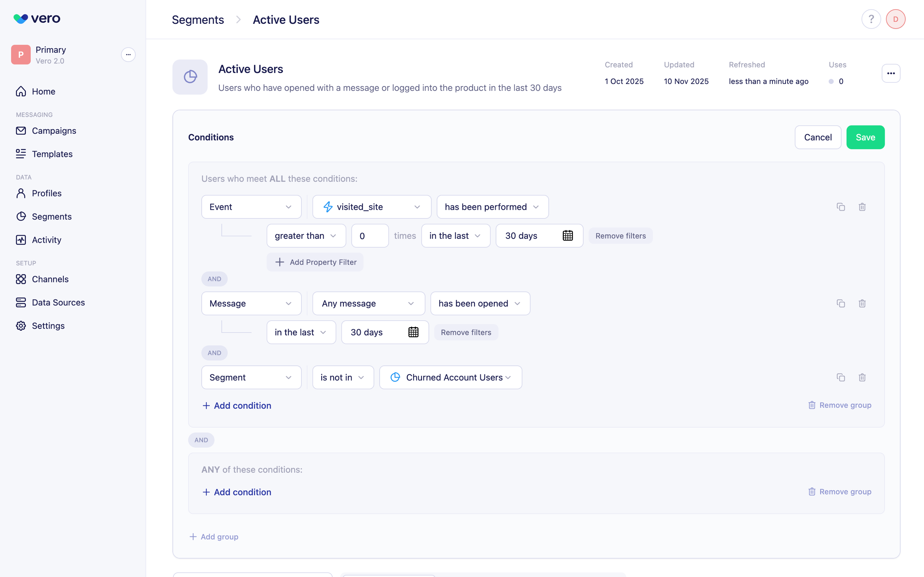Open Data Sources from sidebar

click(x=58, y=303)
